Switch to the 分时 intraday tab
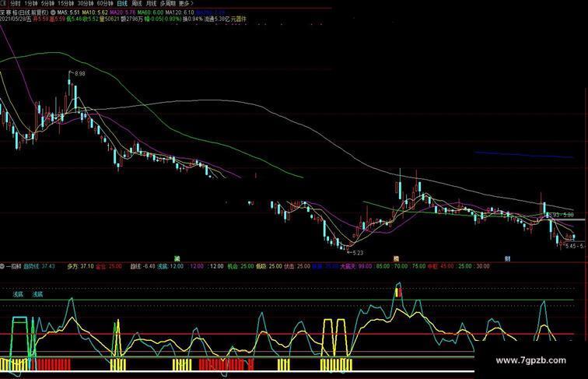The height and width of the screenshot is (379, 588). [16, 3]
